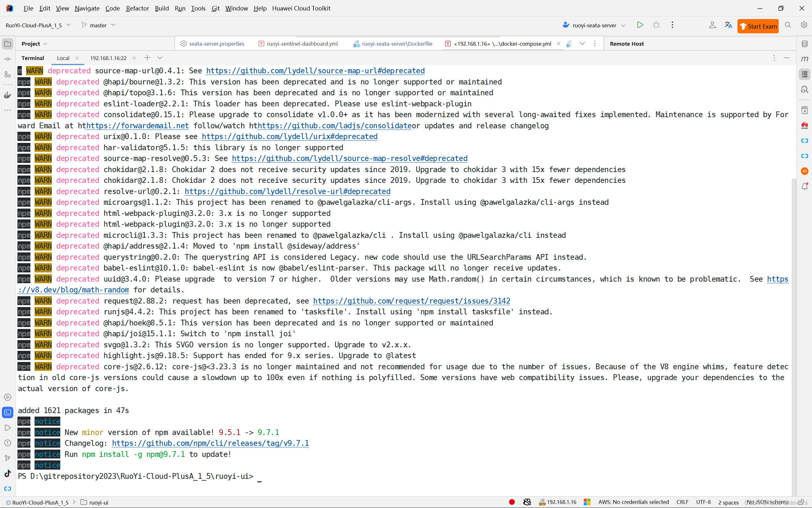Close the Local terminal tab

(77, 58)
